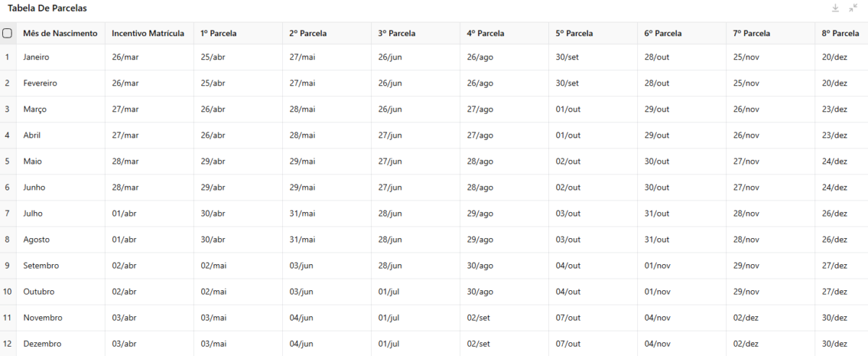Select row number 7 for Julho
This screenshot has width=868, height=356.
pos(7,213)
